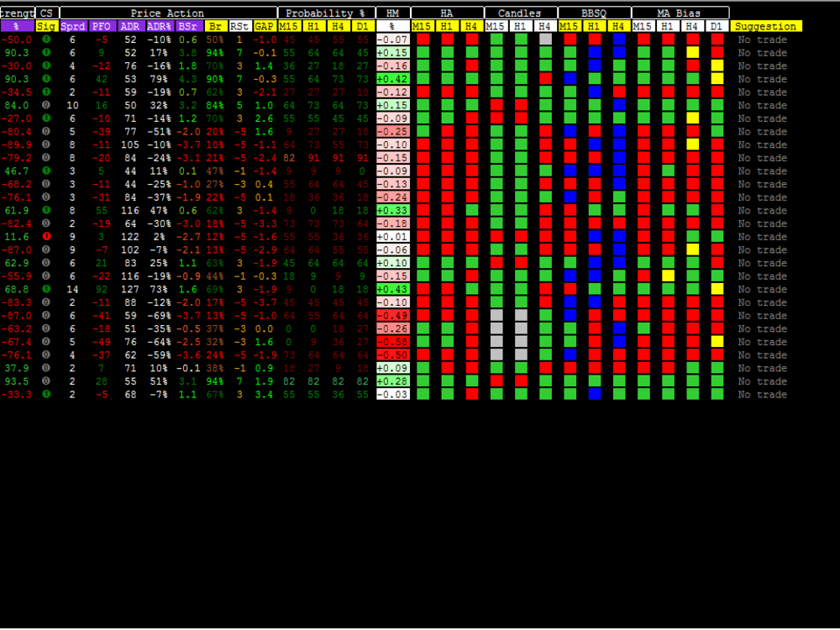Click the signal indicator for the -89.9 row
This screenshot has height=630, width=840.
click(x=46, y=144)
